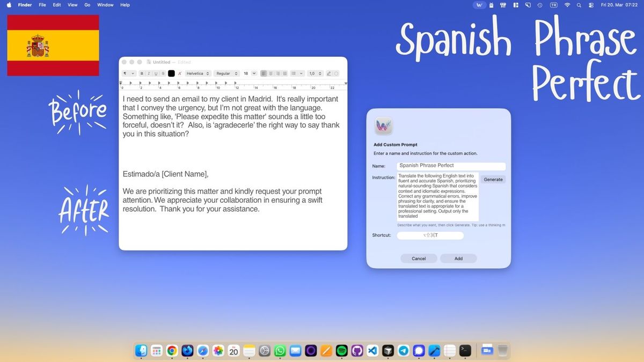Open the Helvetica font family dropdown
Image resolution: width=644 pixels, height=362 pixels.
click(198, 73)
